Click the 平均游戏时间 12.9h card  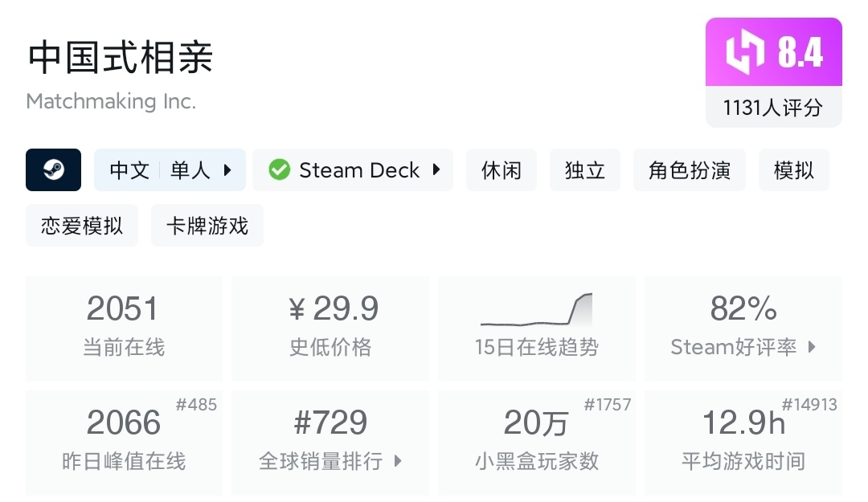(743, 442)
